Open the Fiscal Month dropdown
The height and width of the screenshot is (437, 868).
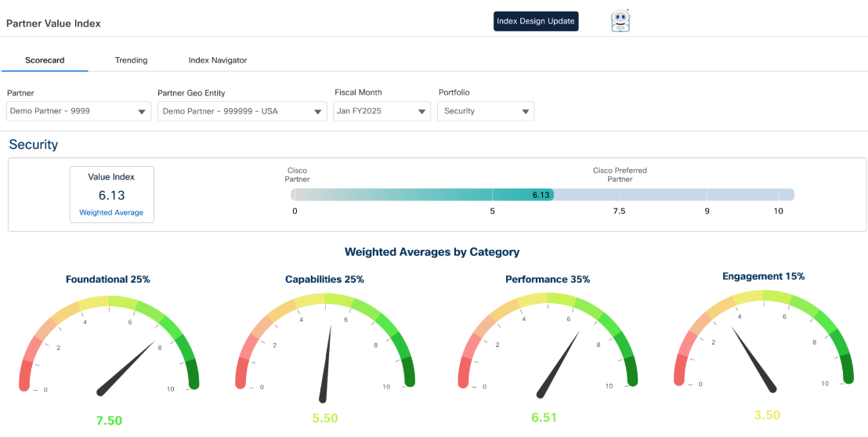[x=382, y=111]
